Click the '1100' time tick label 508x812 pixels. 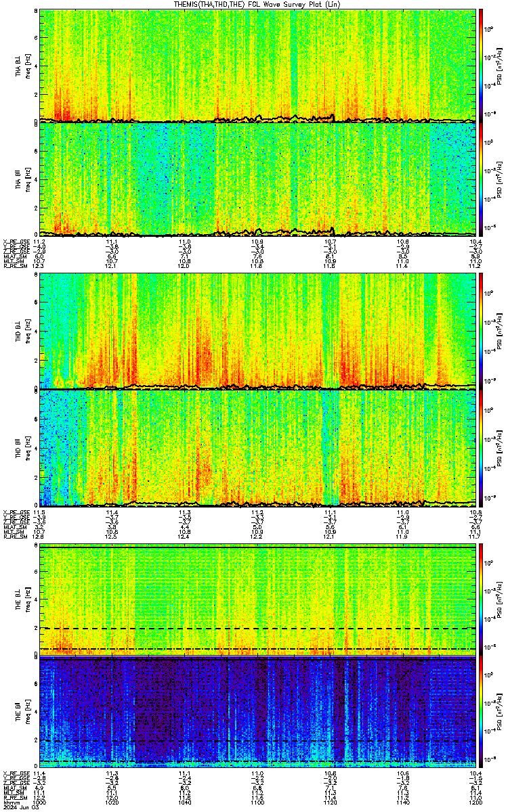point(257,802)
